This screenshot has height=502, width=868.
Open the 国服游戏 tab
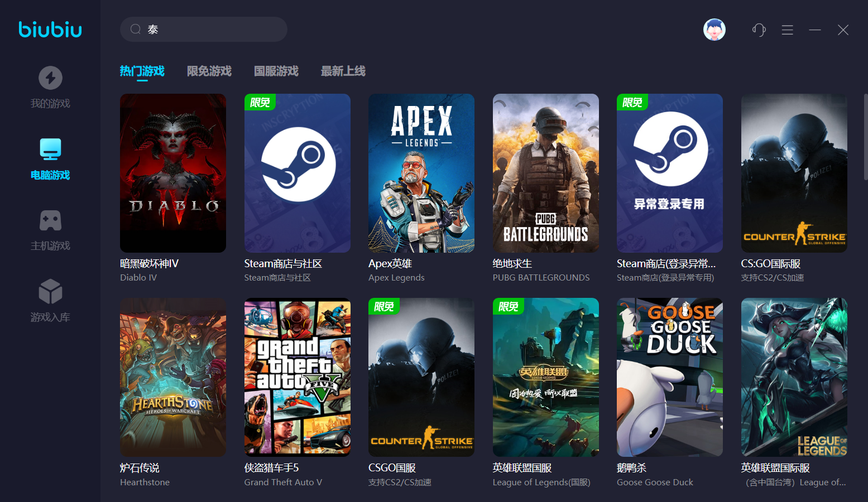276,71
